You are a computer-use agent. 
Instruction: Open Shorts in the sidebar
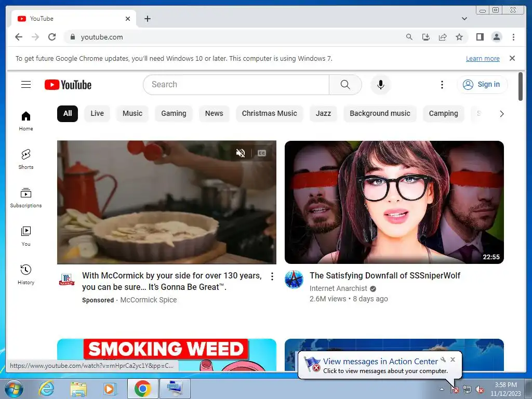(26, 159)
